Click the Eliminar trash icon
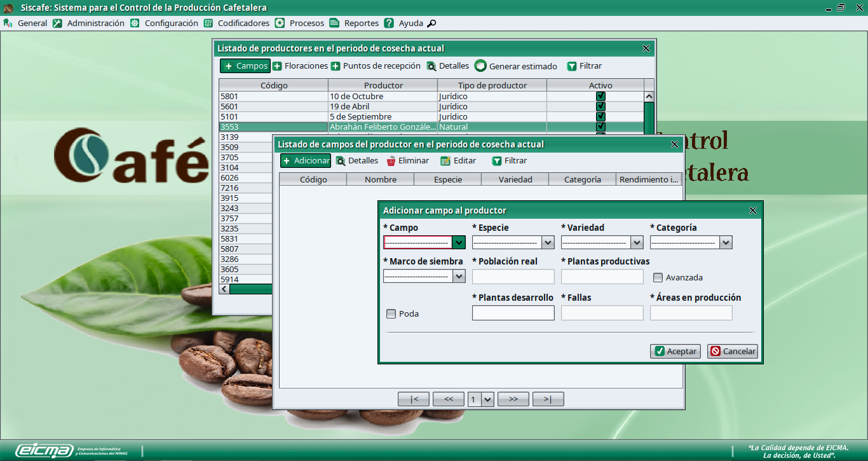This screenshot has width=868, height=461. pos(391,161)
